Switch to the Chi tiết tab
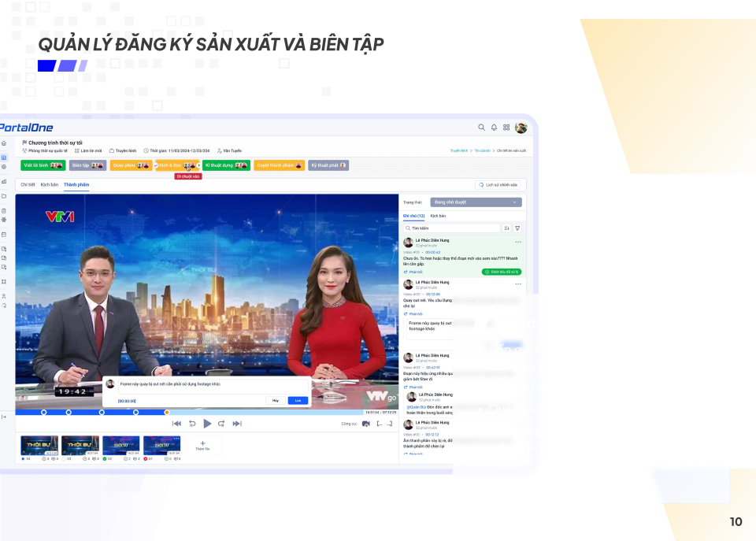 28,185
